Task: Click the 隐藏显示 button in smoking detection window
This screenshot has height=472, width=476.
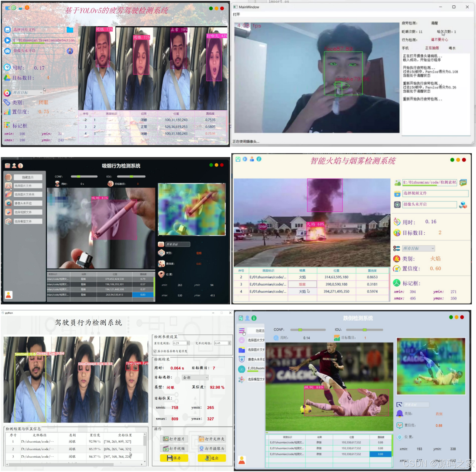Action: pyautogui.click(x=28, y=177)
